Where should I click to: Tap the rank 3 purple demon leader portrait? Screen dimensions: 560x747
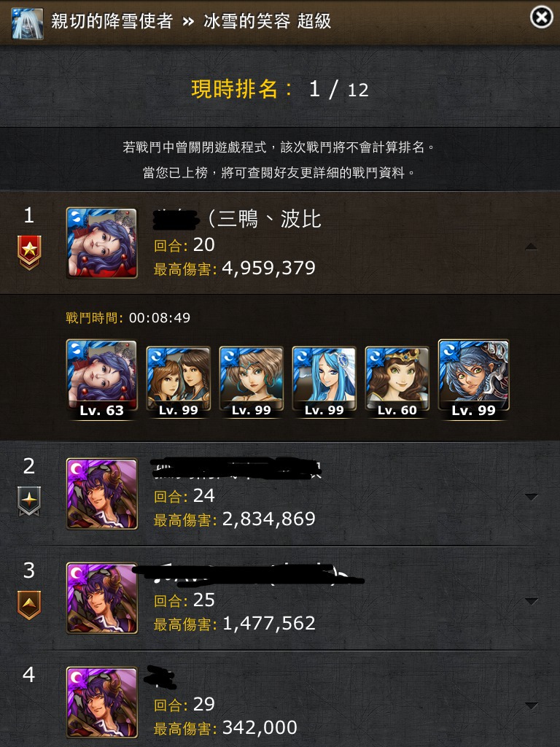pos(101,598)
